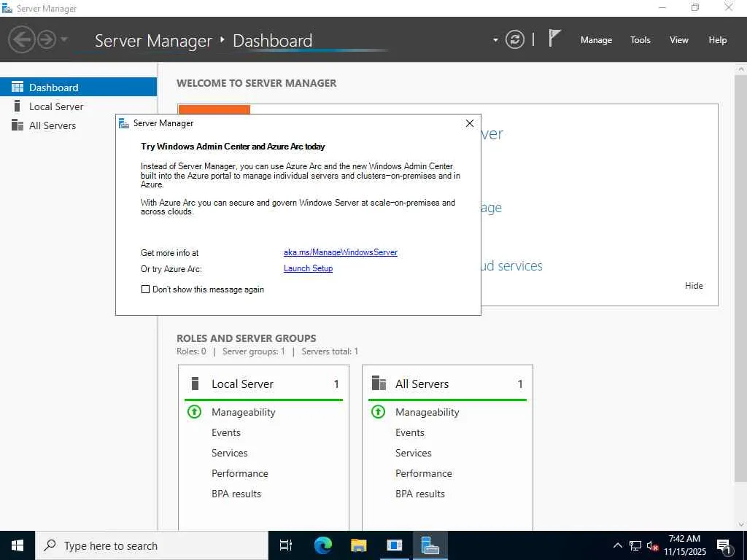Open Performance in All Servers tile
This screenshot has width=747, height=560.
(x=424, y=473)
